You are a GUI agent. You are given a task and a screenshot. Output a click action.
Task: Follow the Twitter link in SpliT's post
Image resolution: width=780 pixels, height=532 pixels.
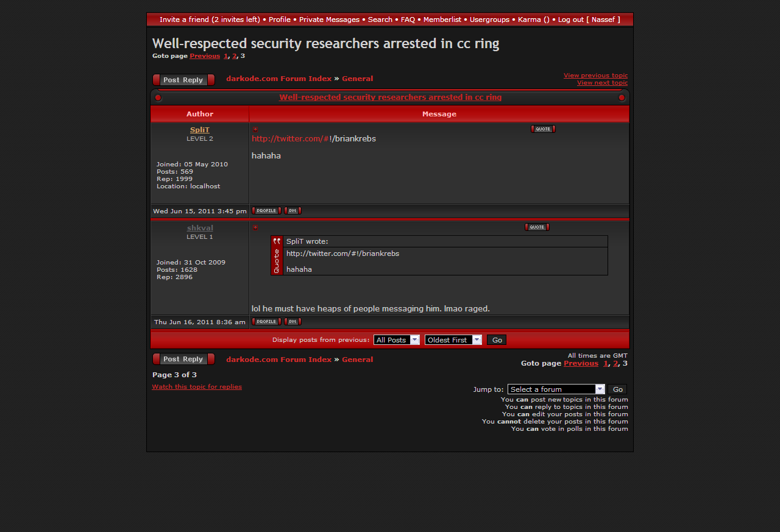(290, 139)
